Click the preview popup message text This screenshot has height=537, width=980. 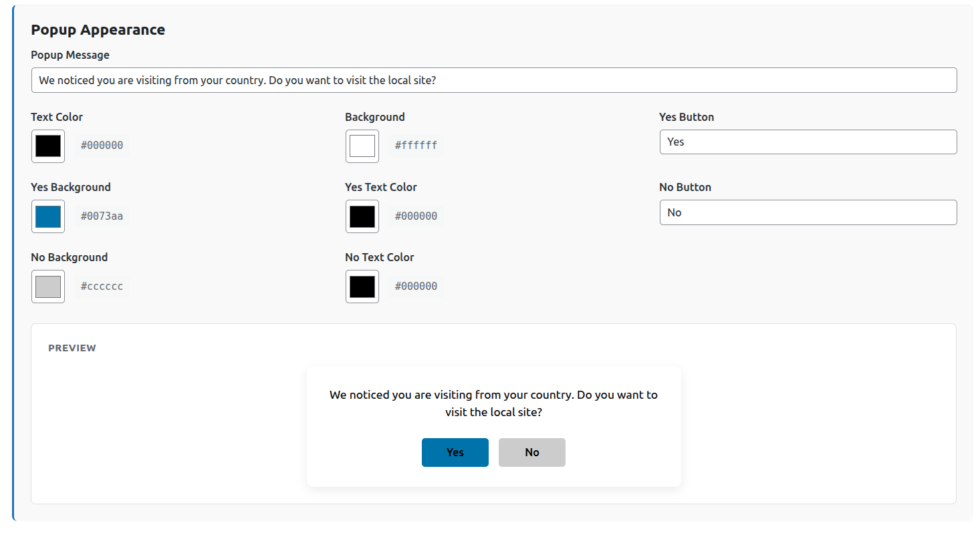click(493, 403)
